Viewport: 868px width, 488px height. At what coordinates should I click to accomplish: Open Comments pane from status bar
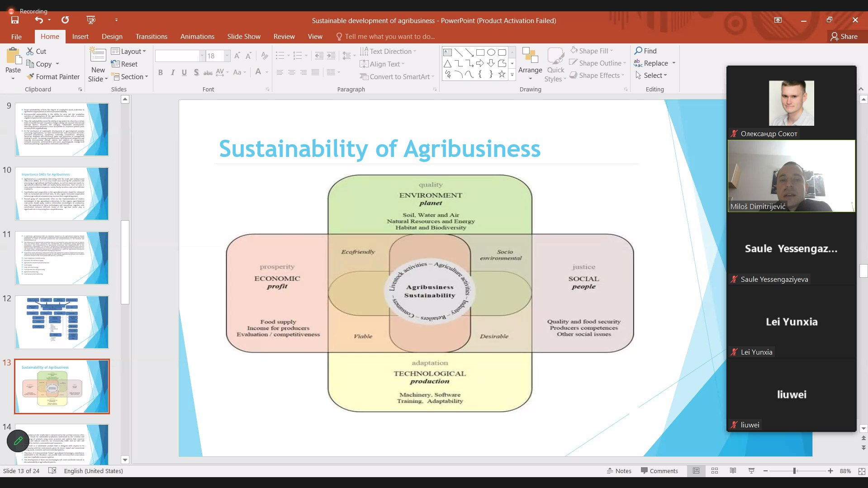[x=659, y=471]
